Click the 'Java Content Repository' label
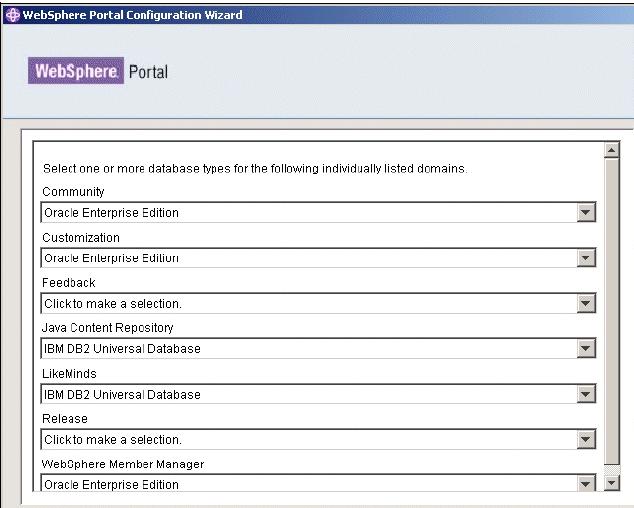634x508 pixels. [108, 328]
